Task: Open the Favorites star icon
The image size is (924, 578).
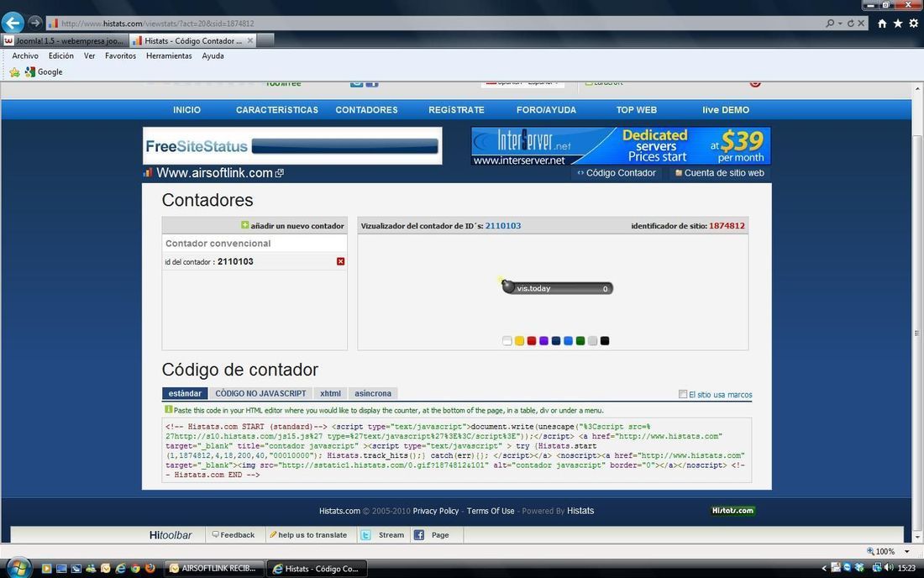Action: (897, 24)
